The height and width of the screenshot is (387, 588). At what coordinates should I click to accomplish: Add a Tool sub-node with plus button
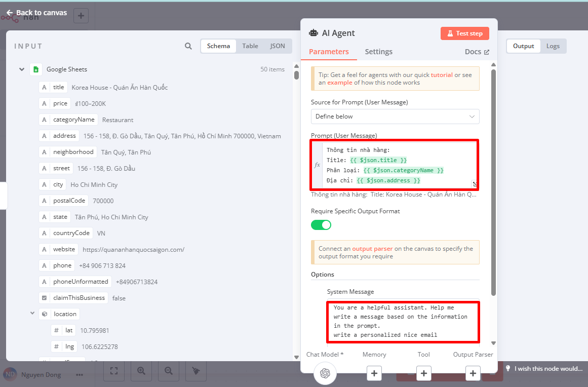pyautogui.click(x=423, y=373)
